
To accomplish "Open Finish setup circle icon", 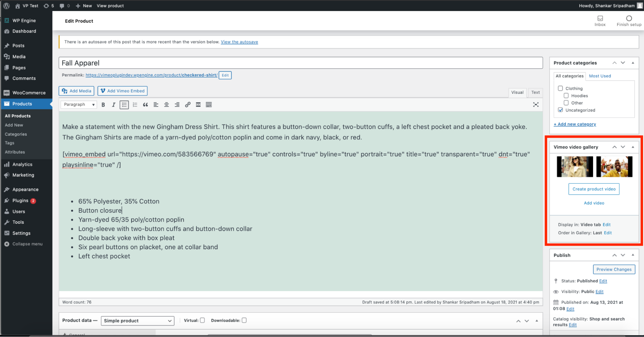I will click(x=629, y=21).
